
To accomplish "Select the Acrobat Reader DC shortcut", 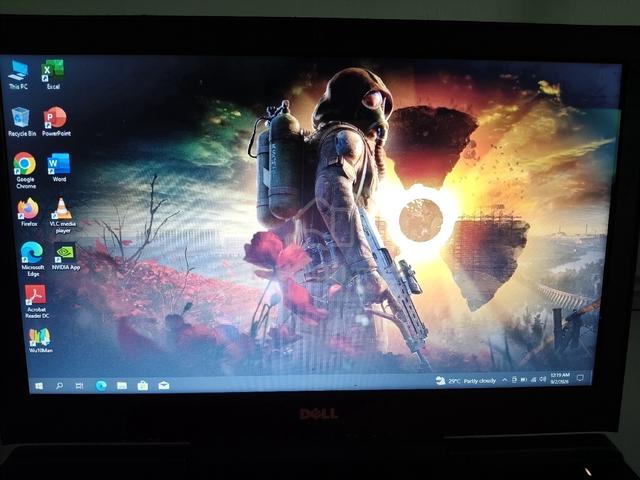I will pyautogui.click(x=37, y=302).
